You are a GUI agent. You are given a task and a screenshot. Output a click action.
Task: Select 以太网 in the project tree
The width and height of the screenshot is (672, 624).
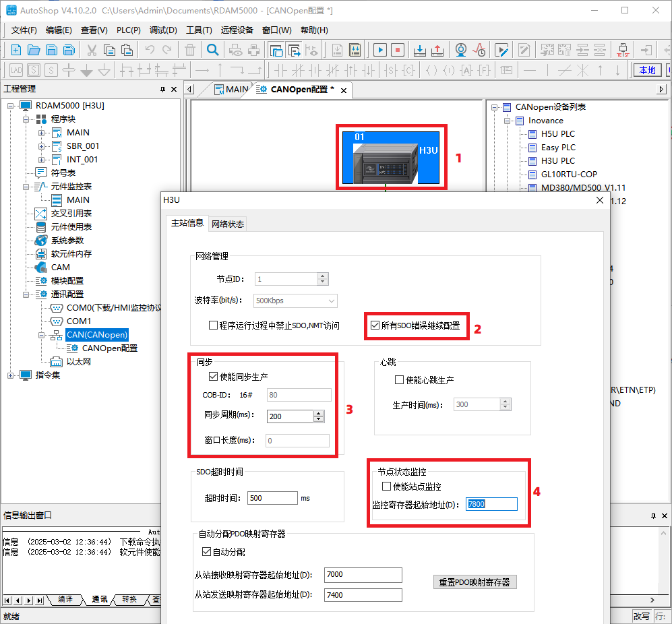tap(78, 362)
